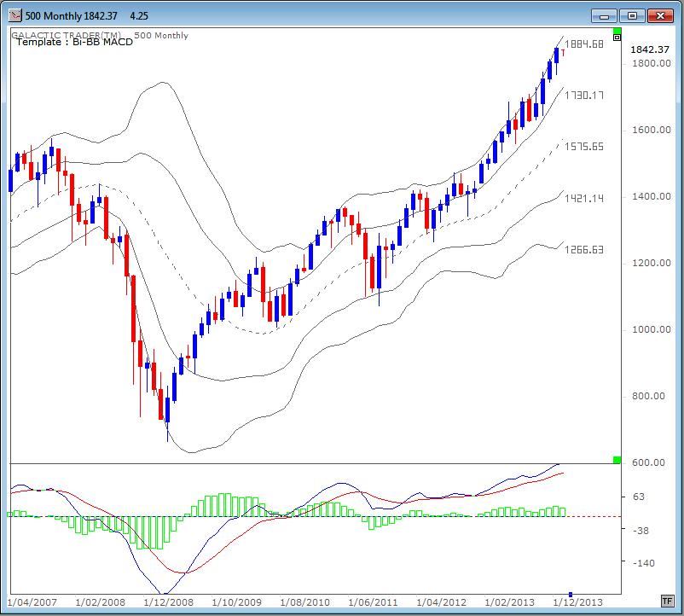Click the 1000.00 price axis label
684x616 pixels.
point(652,330)
